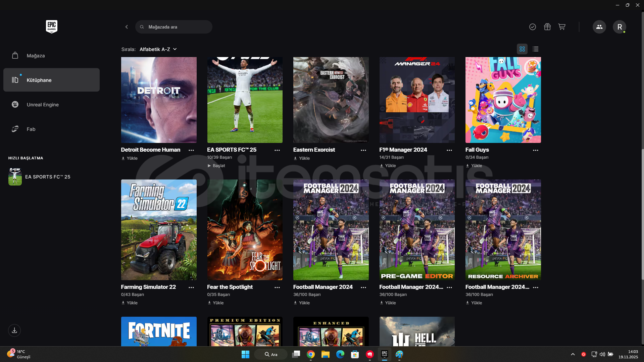Click in the Mağazada ara search field
This screenshot has width=644, height=362.
coord(174,27)
